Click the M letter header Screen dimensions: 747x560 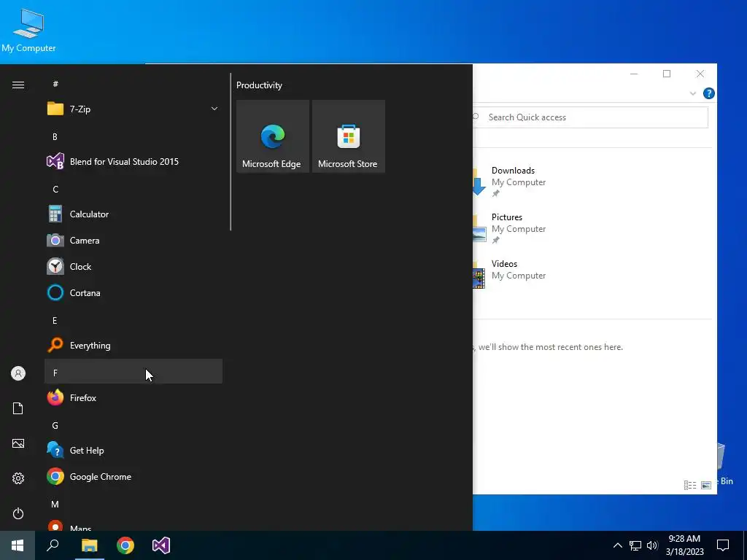(x=55, y=505)
